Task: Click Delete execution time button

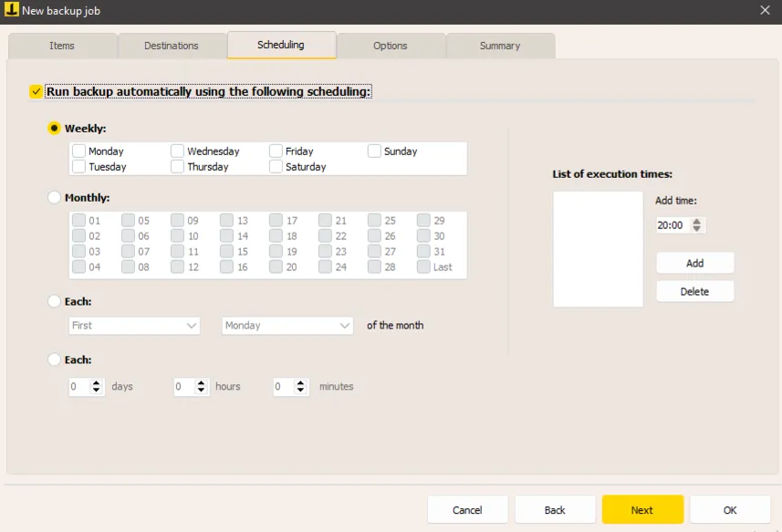Action: tap(695, 292)
